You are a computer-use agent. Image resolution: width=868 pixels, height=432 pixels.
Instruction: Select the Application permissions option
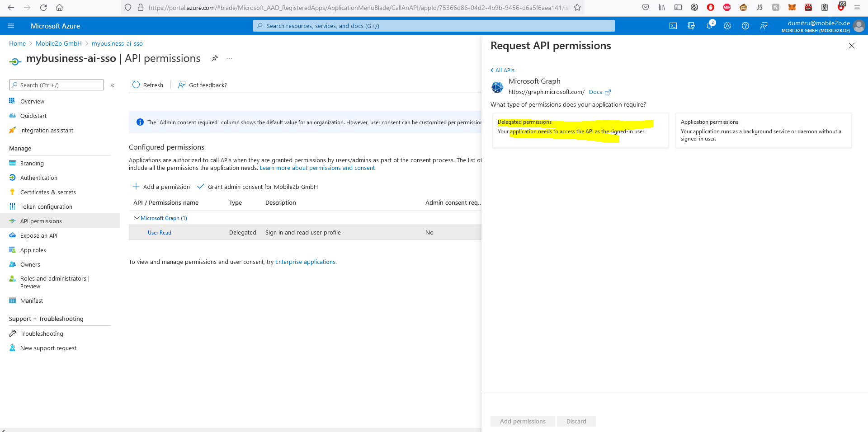tap(763, 130)
